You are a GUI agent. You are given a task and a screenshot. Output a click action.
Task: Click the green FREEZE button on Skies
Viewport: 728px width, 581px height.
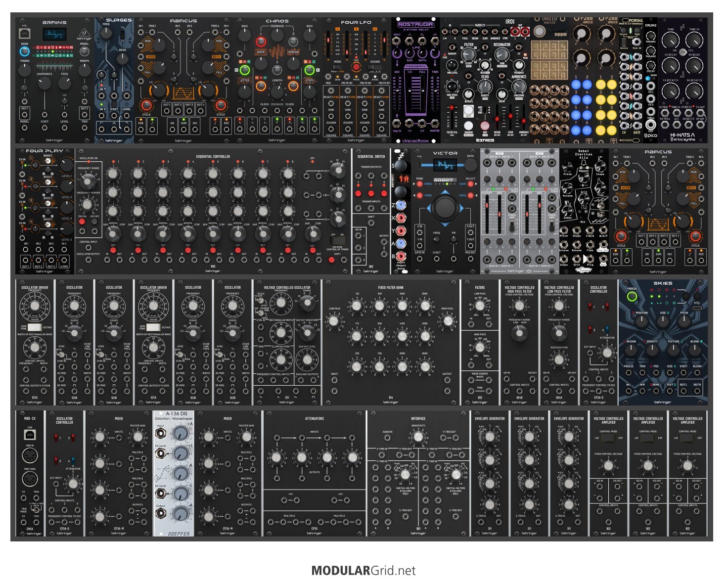click(632, 297)
